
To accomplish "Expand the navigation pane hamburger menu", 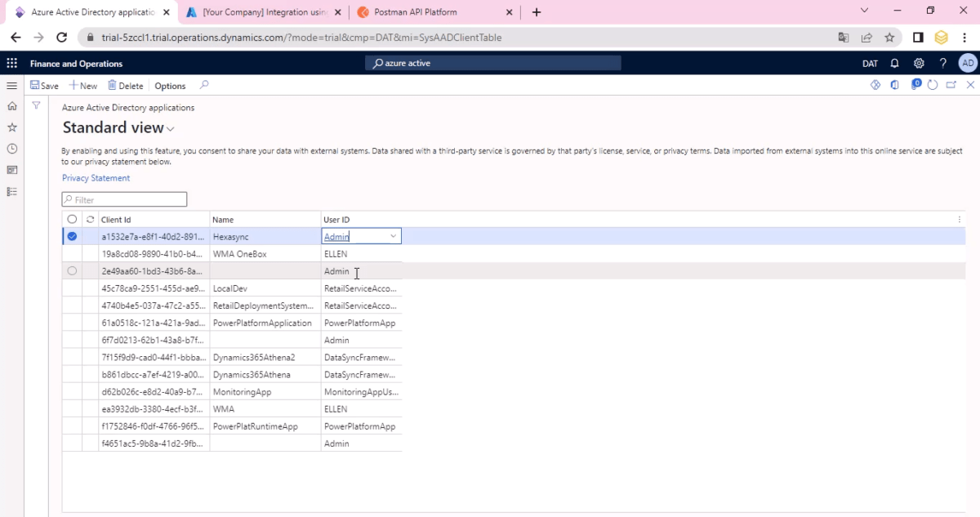I will tap(11, 86).
